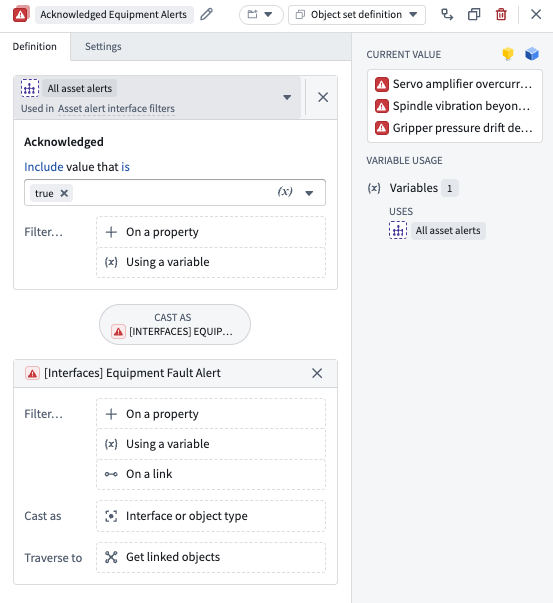Open the Servo amplifier overcurrent alert
Screen dimensions: 553x603
coord(455,84)
